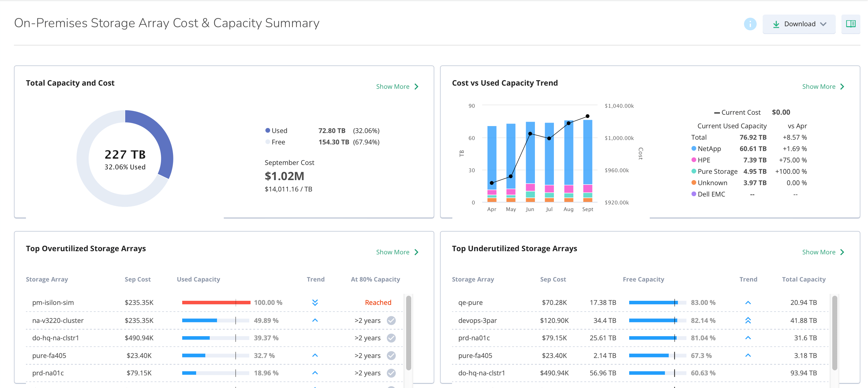
Task: Click the check status icon for na-v3220-cluster
Action: [x=391, y=320]
